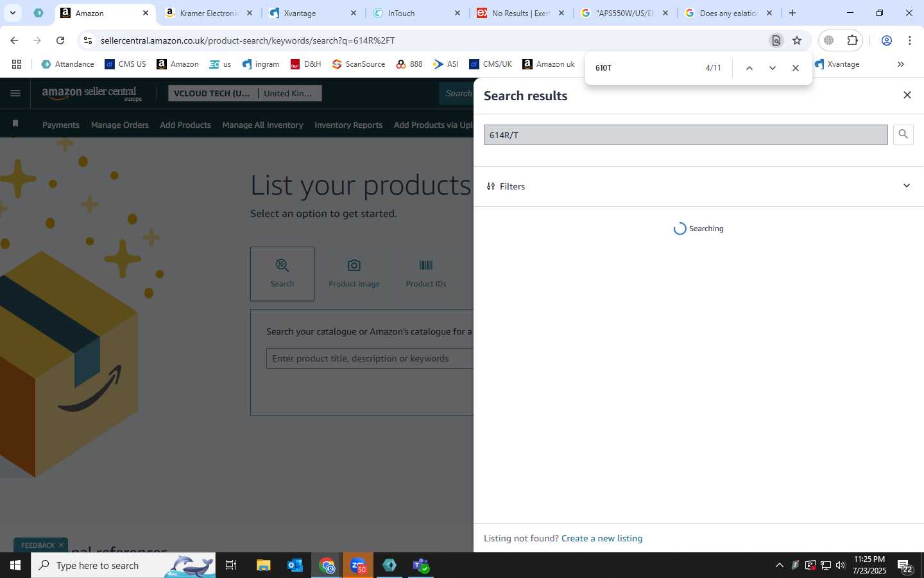Open Add Products navigation item
Image resolution: width=924 pixels, height=578 pixels.
(x=185, y=125)
